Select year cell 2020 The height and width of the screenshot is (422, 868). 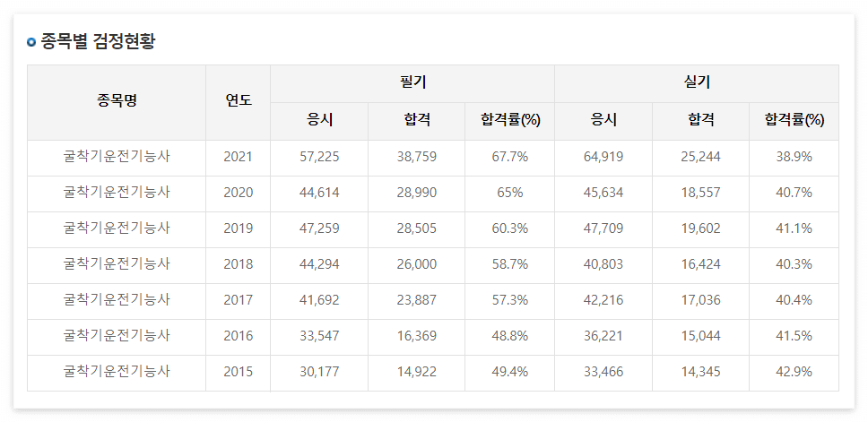point(238,193)
